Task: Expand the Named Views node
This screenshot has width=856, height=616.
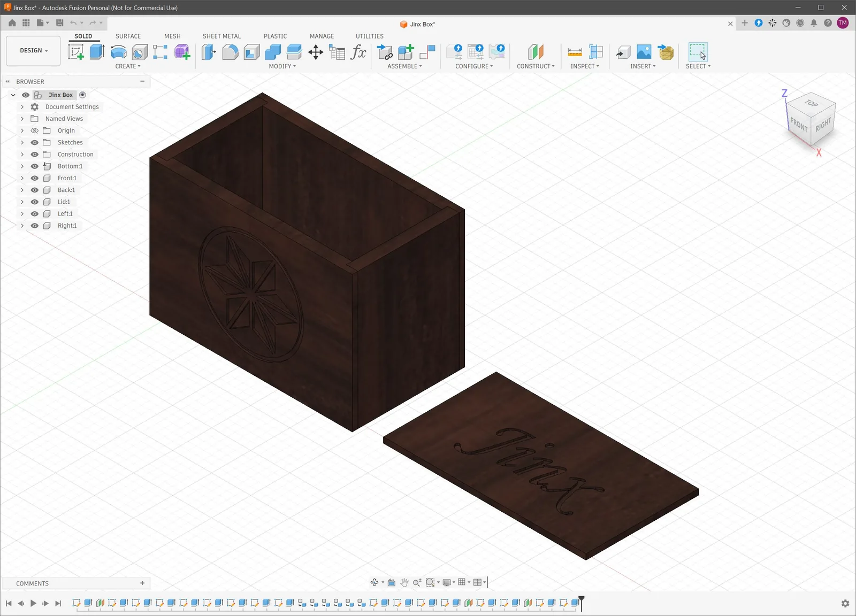Action: click(22, 119)
